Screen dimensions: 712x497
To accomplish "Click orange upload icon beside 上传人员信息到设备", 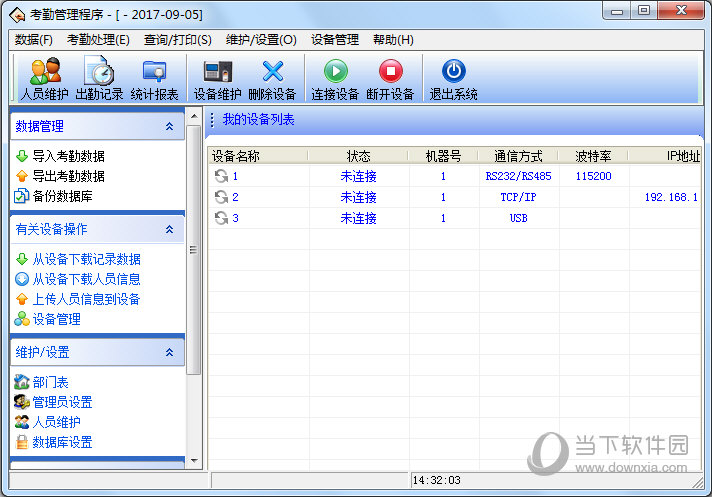I will click(x=22, y=299).
